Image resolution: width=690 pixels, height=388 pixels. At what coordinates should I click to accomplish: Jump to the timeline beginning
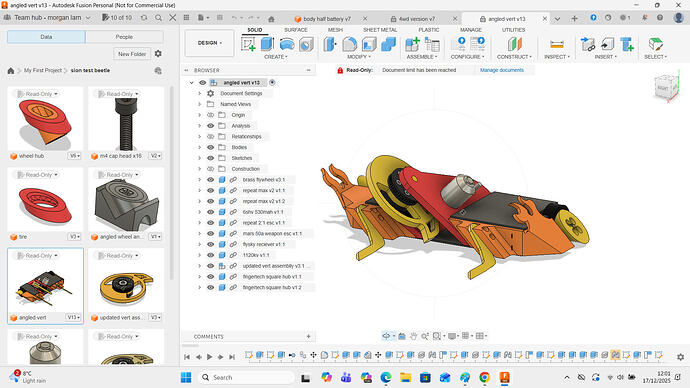coord(187,357)
